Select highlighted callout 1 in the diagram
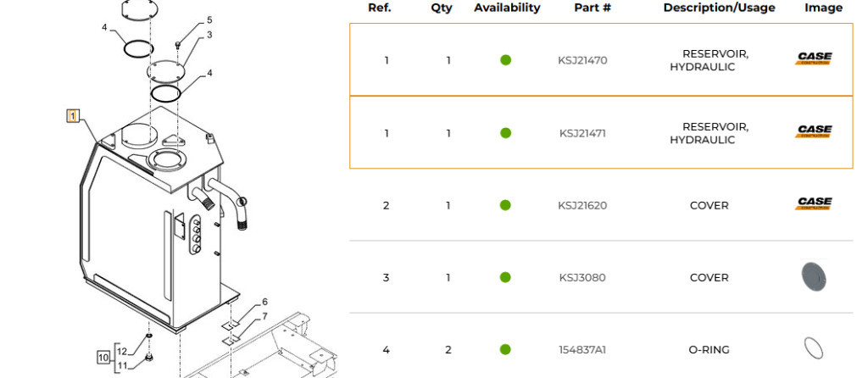The height and width of the screenshot is (378, 868). (x=73, y=115)
